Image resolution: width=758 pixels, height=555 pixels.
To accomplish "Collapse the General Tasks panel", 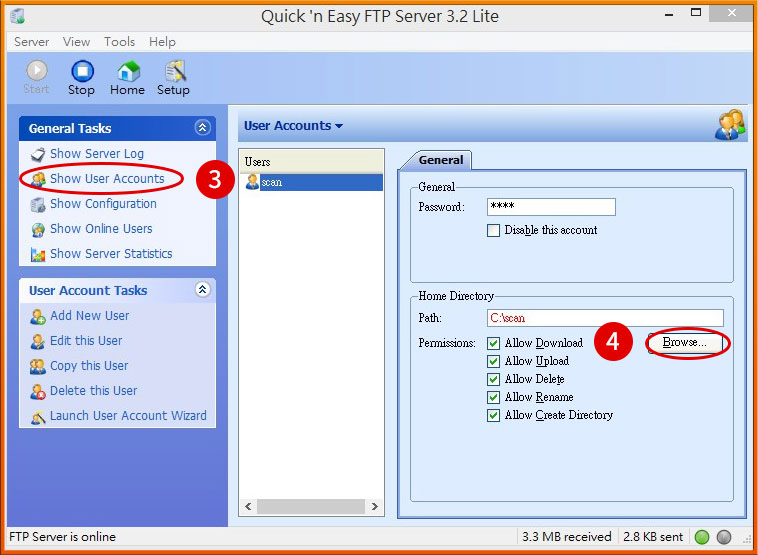I will (x=202, y=128).
